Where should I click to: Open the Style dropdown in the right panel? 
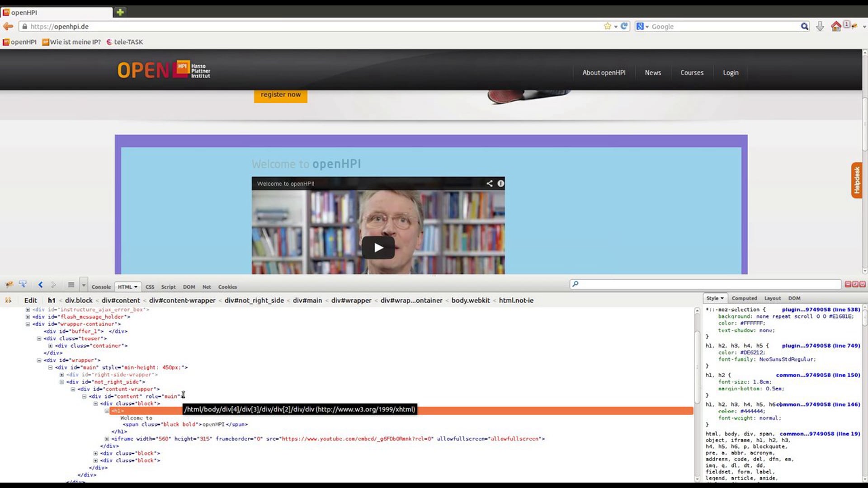(714, 298)
